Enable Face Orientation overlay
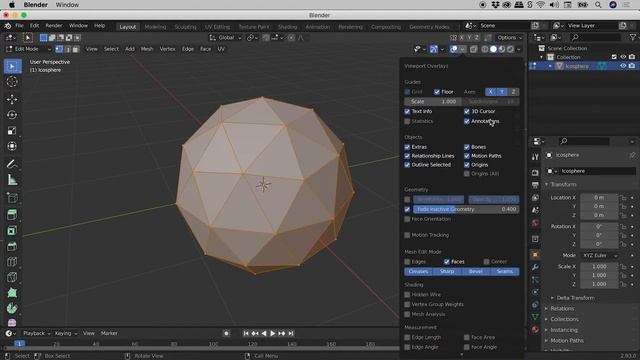Screen dimensions: 640x360 (x=407, y=219)
